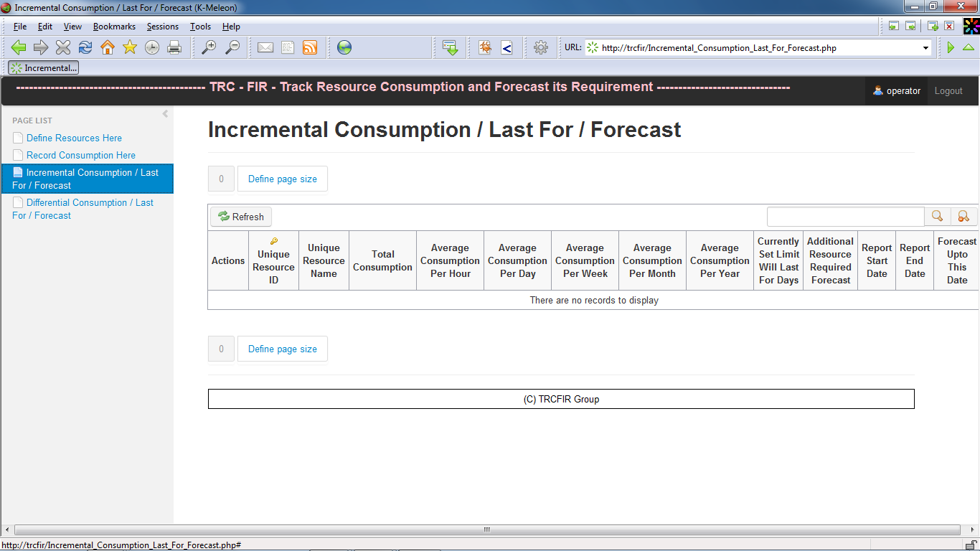Click the Print icon

[x=174, y=47]
